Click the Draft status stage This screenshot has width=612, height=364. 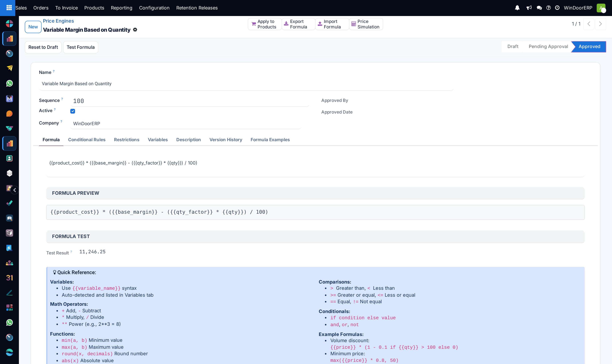click(513, 47)
